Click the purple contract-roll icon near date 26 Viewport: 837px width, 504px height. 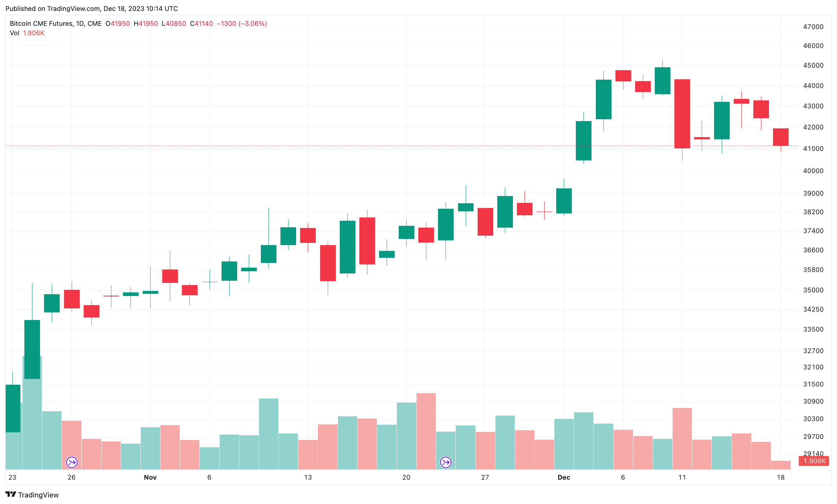(x=72, y=462)
